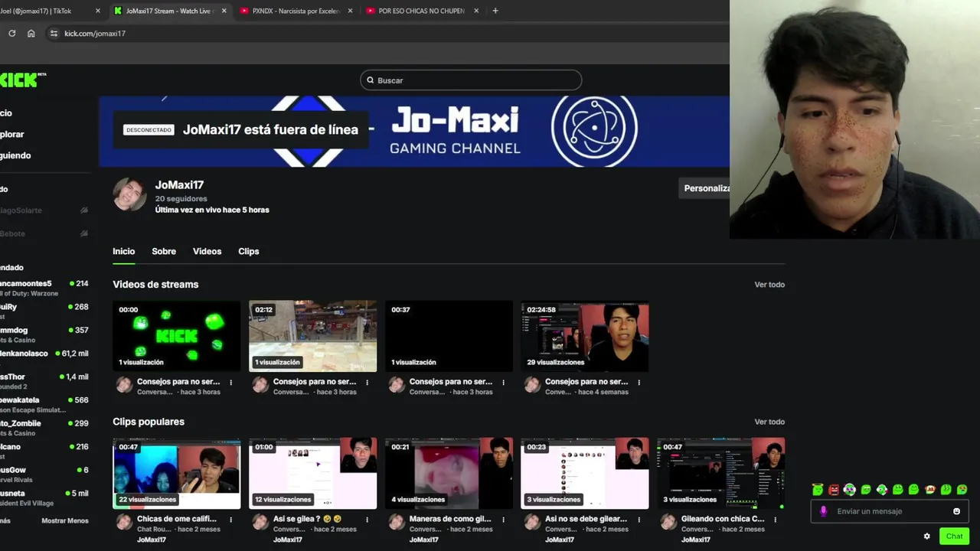Image resolution: width=980 pixels, height=551 pixels.
Task: Collapse recommended list with Mostrar Menos
Action: tap(65, 521)
